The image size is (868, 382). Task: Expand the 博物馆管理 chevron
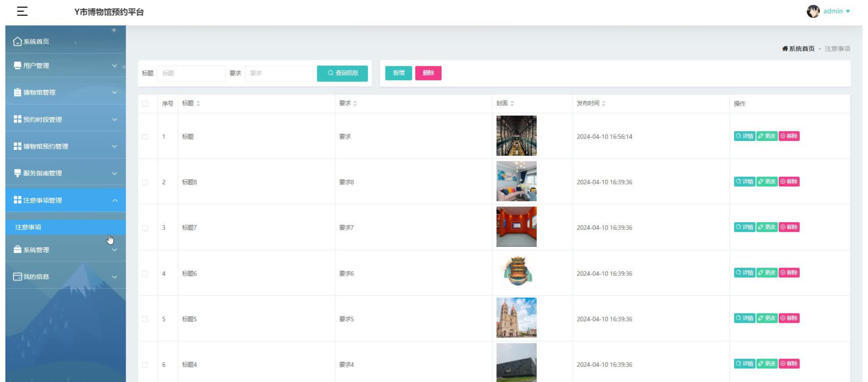(115, 92)
